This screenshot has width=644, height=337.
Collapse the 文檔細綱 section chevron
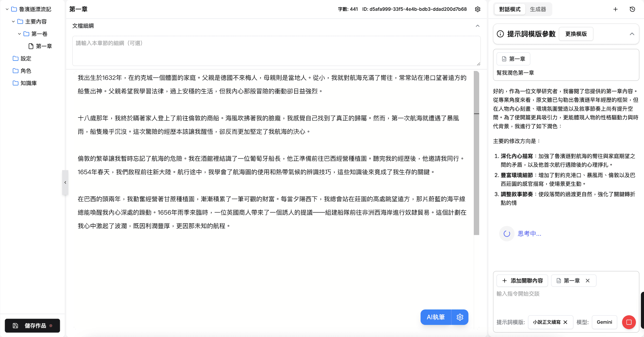click(478, 26)
